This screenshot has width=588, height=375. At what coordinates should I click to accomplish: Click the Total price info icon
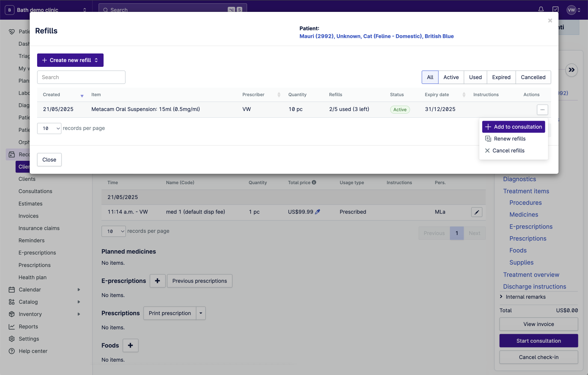click(x=314, y=182)
